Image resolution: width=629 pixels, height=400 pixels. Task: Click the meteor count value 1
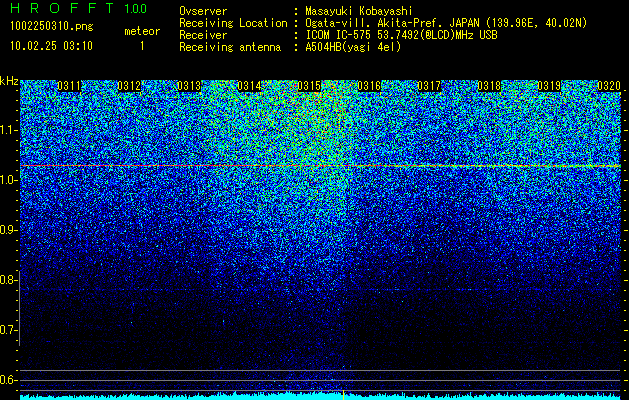(142, 46)
